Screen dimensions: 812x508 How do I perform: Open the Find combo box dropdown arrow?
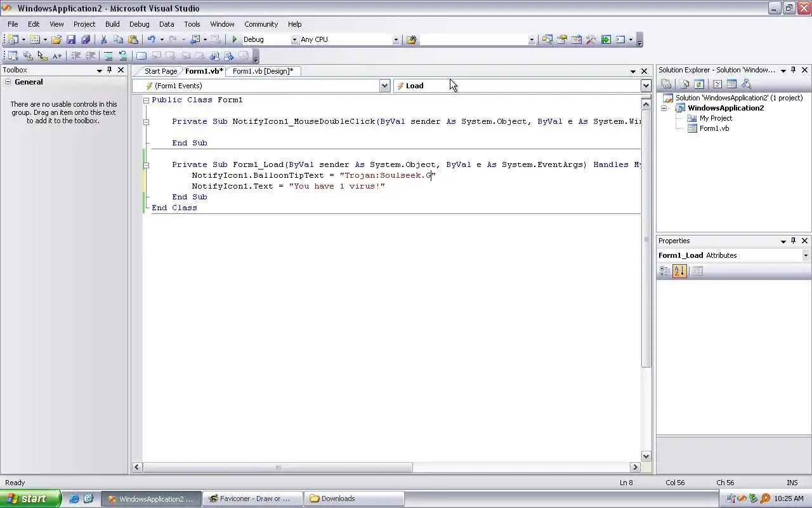pyautogui.click(x=532, y=39)
